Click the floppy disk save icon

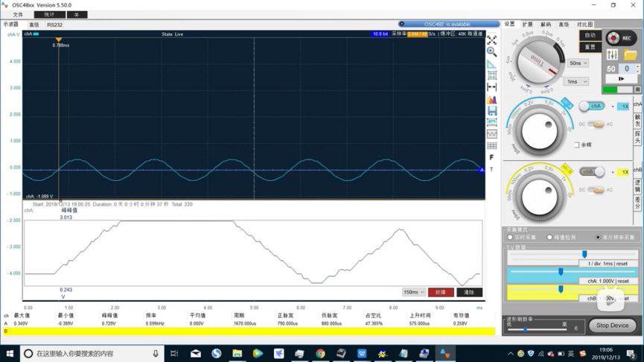click(491, 111)
